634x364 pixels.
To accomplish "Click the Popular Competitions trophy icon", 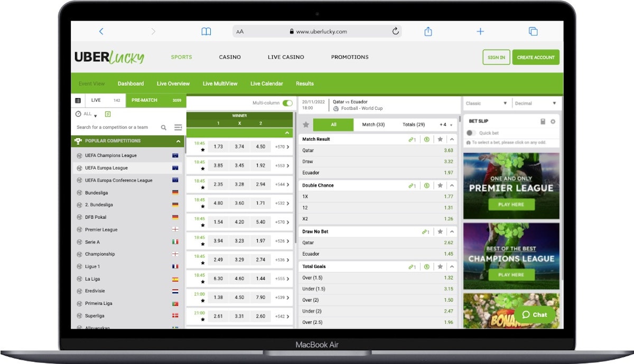I will pos(78,141).
